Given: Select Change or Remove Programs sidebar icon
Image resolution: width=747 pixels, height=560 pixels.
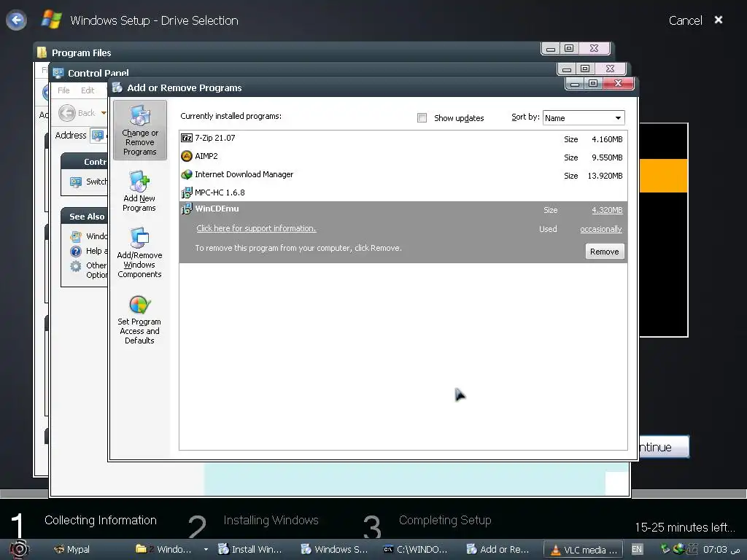Looking at the screenshot, I should pos(139,130).
